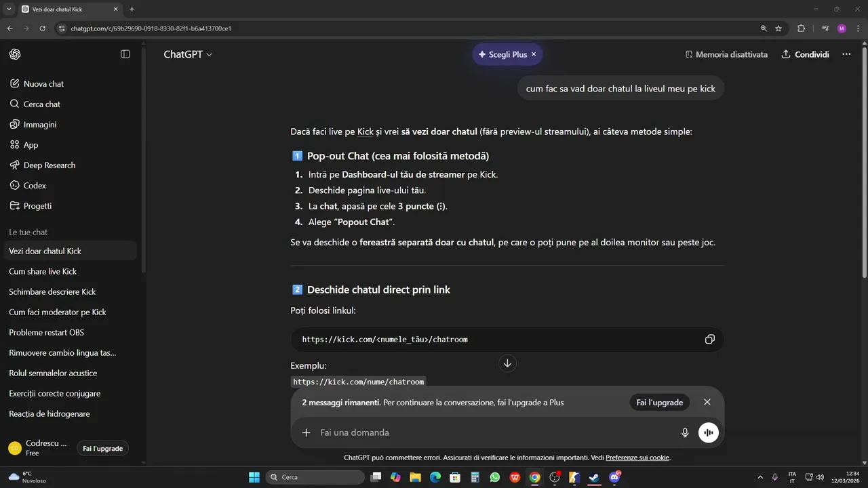Open Discord from the taskbar
868x488 pixels.
[615, 477]
